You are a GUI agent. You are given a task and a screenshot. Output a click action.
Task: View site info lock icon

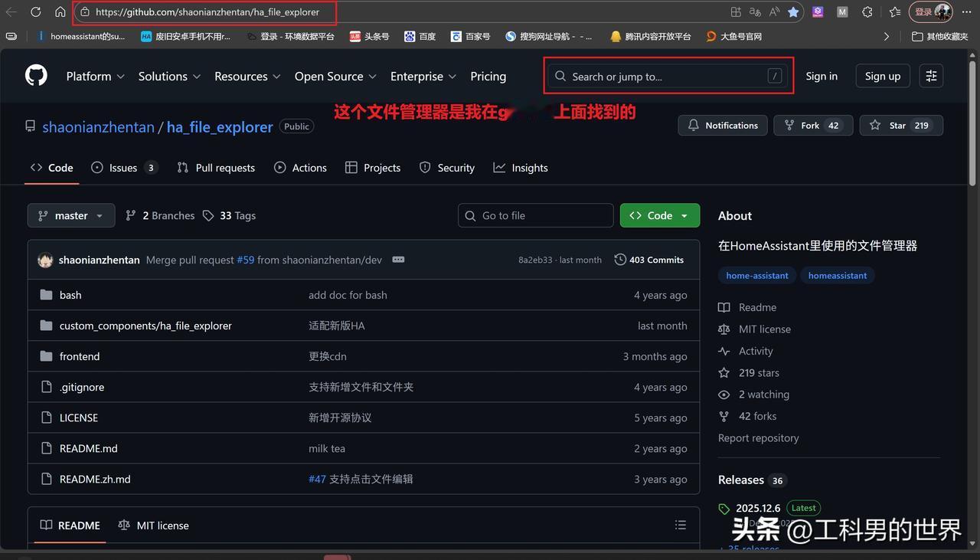pyautogui.click(x=85, y=12)
